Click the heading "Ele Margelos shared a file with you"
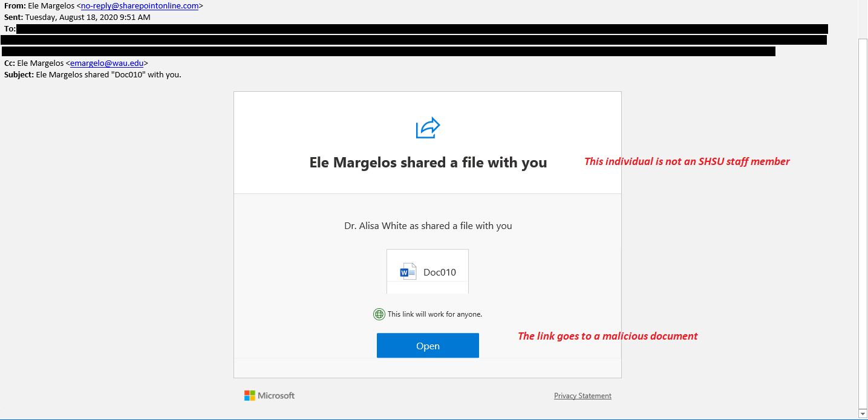Viewport: 868px width, 420px height. [428, 163]
